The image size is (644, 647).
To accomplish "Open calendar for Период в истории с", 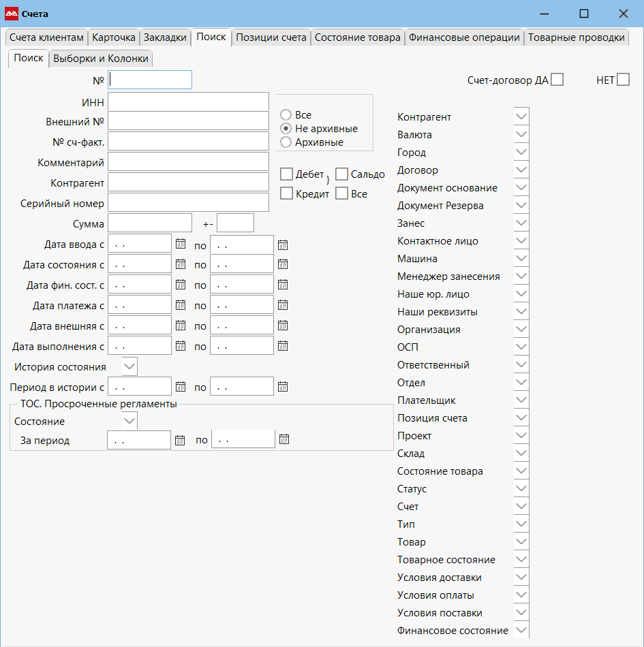I will click(181, 387).
